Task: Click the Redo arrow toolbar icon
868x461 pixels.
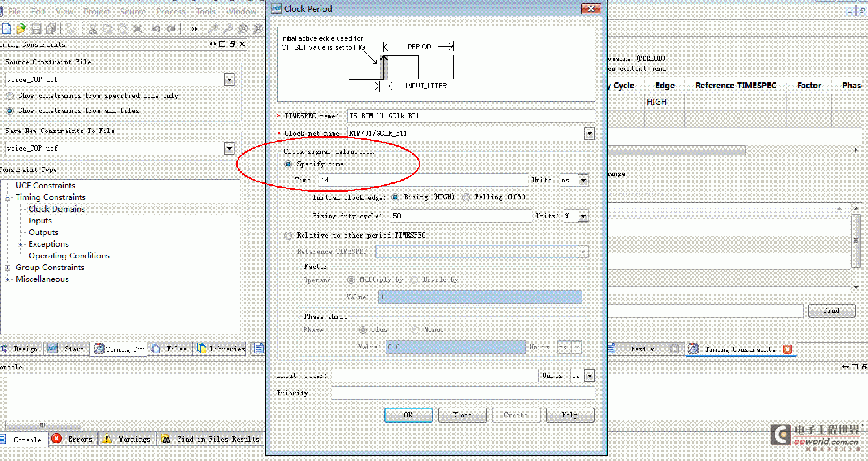Action: pos(171,29)
